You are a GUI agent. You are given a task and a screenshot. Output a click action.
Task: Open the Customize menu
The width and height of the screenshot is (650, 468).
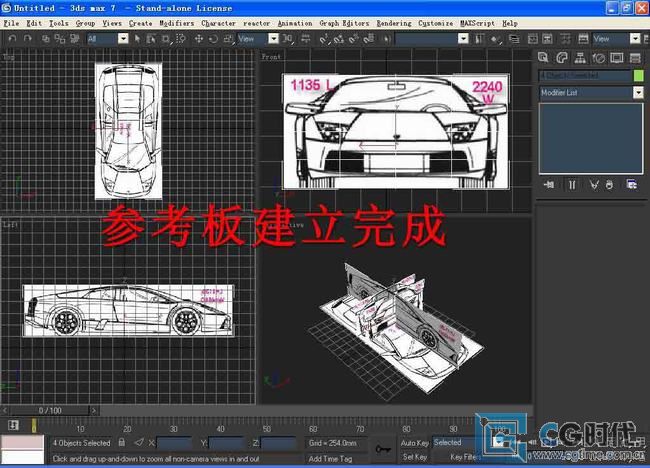pos(435,23)
